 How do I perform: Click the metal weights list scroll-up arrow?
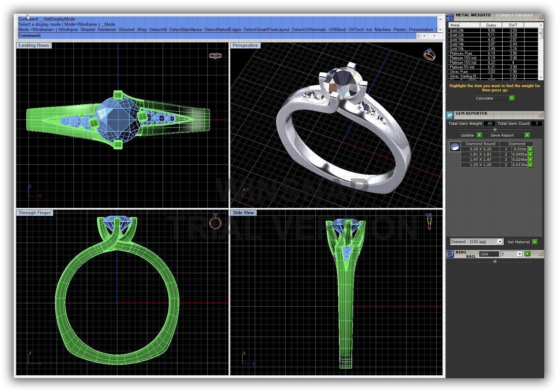pos(541,25)
